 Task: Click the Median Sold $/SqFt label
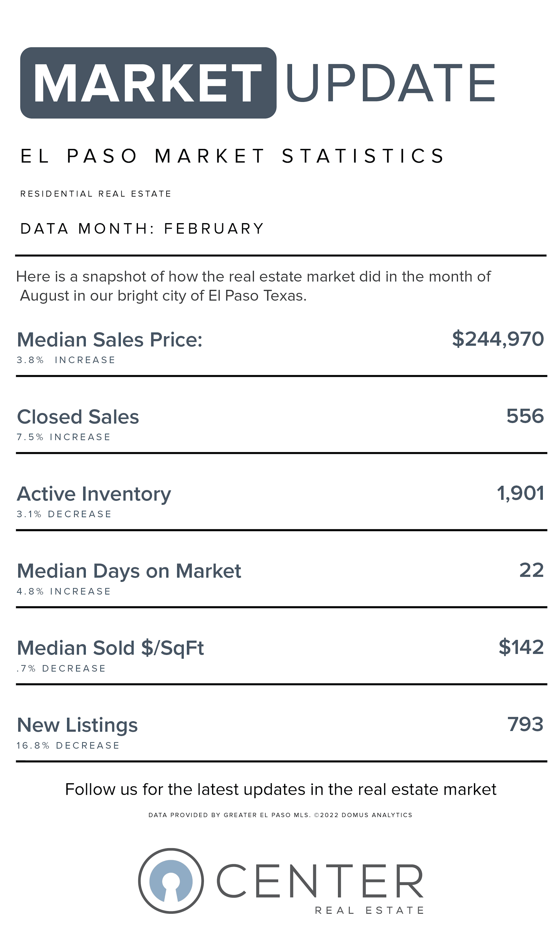(x=110, y=648)
